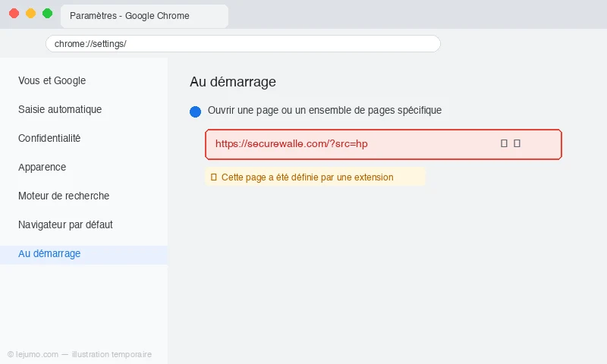The width and height of the screenshot is (607, 364).
Task: Click the chrome://settings/ address bar
Action: [243, 44]
